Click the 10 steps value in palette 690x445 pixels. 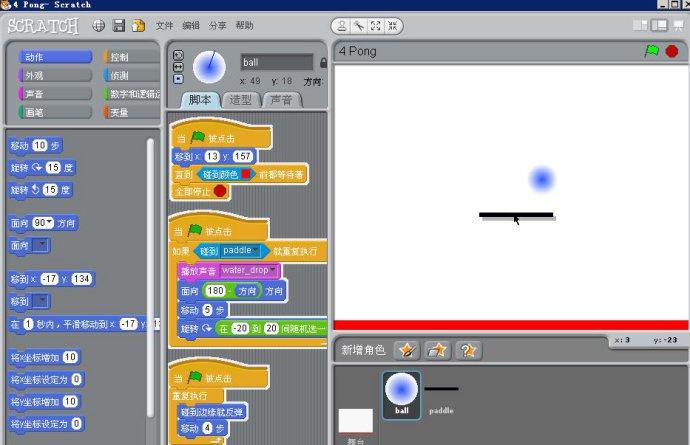[40, 145]
